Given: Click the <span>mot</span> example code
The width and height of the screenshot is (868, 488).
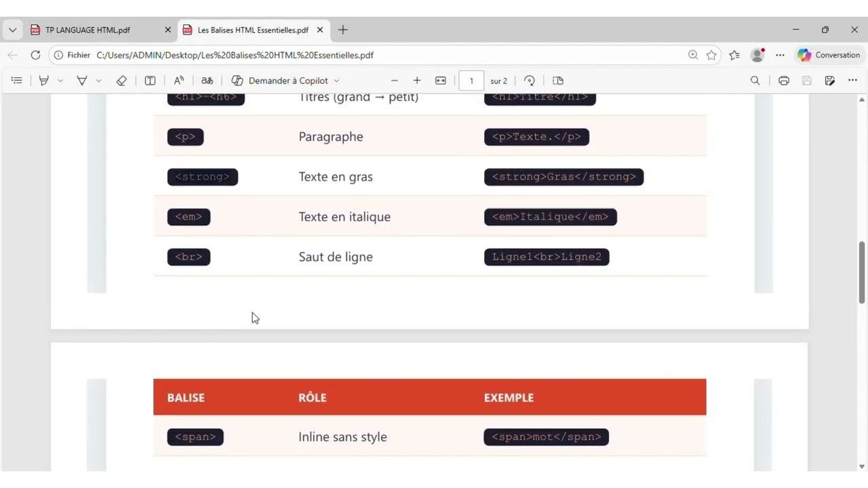Looking at the screenshot, I should (x=547, y=436).
